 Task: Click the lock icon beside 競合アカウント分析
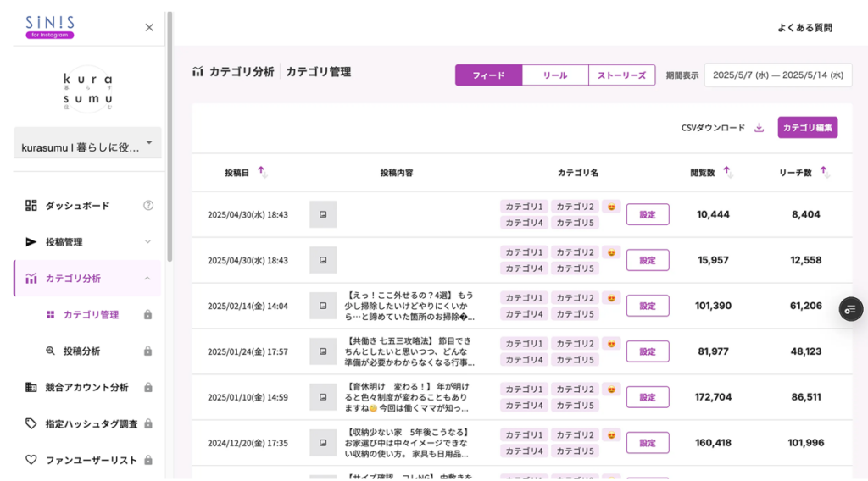(x=148, y=387)
